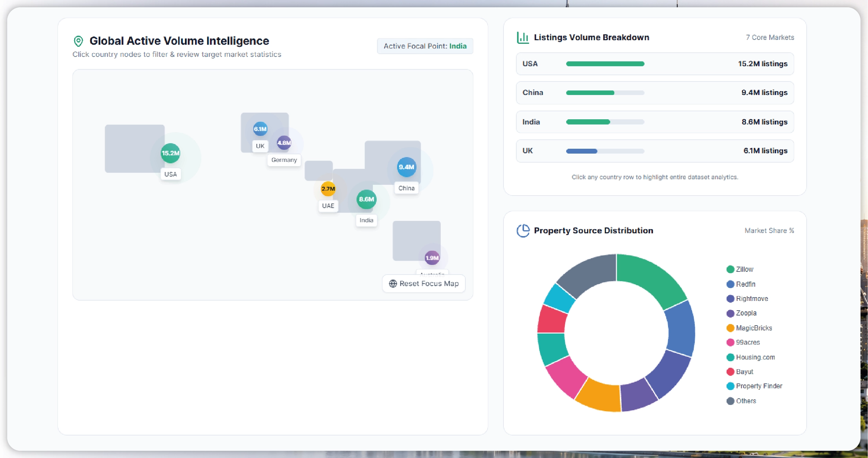Screen dimensions: 868x458
Task: Toggle the MagicBricks legend entry
Action: [749, 328]
